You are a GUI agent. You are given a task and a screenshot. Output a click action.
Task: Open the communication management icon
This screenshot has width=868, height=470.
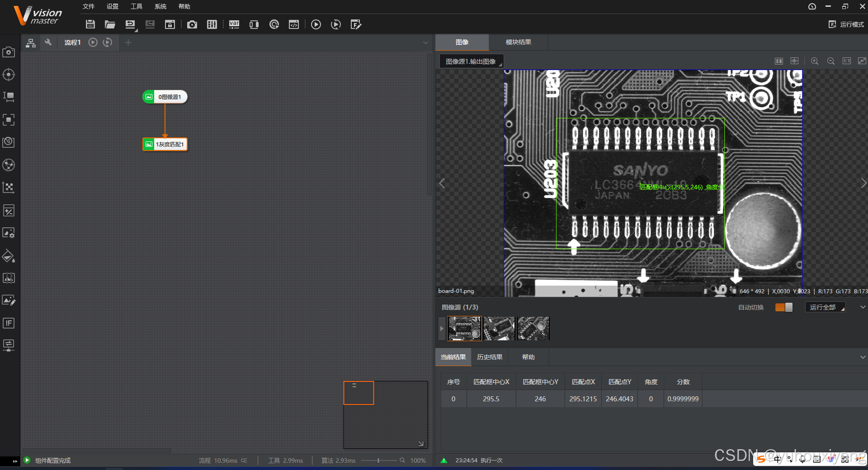click(x=254, y=24)
